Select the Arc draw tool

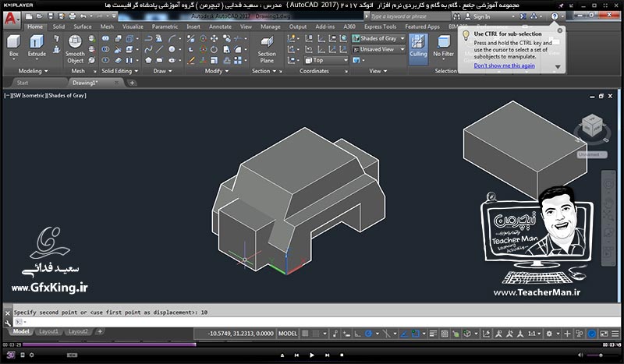tap(172, 39)
